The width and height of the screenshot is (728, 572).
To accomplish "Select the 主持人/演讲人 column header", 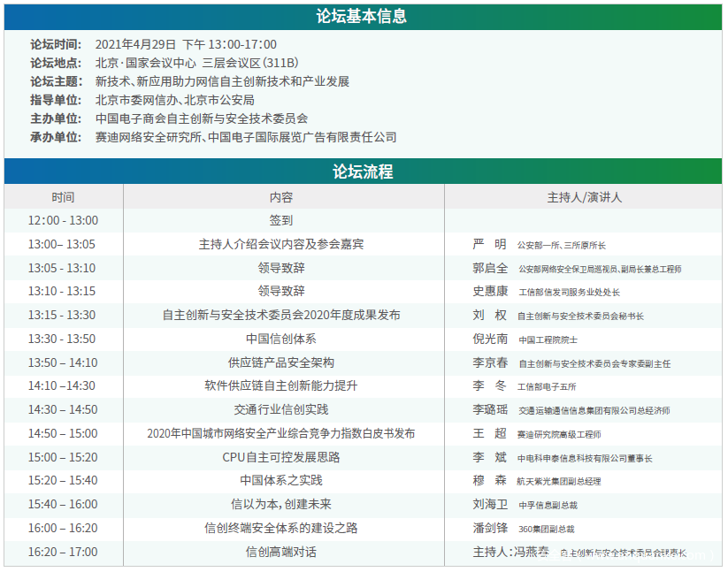I will click(584, 197).
